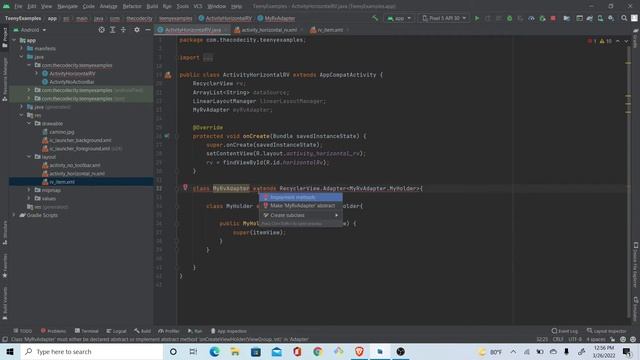The image size is (640, 360).
Task: Choose Make 'MyRvAdapter' abstract option
Action: click(301, 206)
